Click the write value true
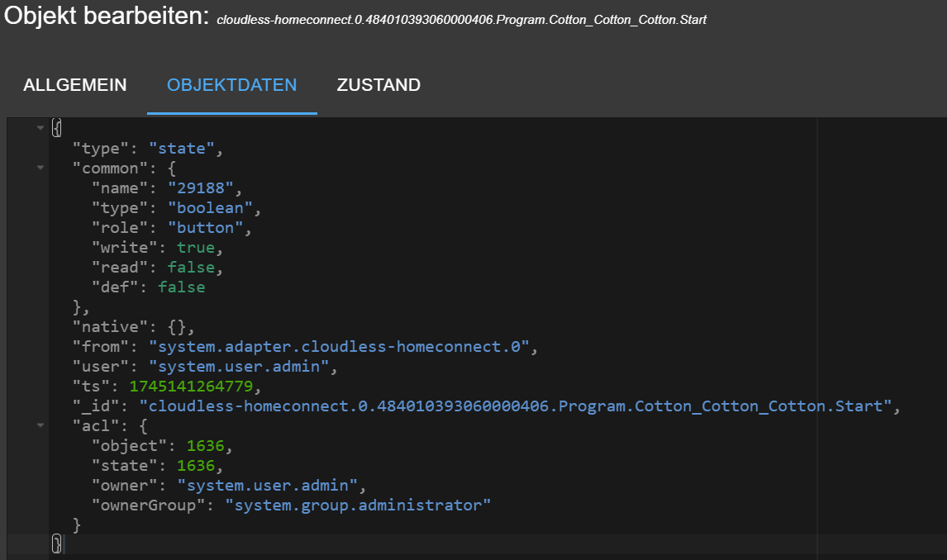This screenshot has width=947, height=560. (196, 248)
